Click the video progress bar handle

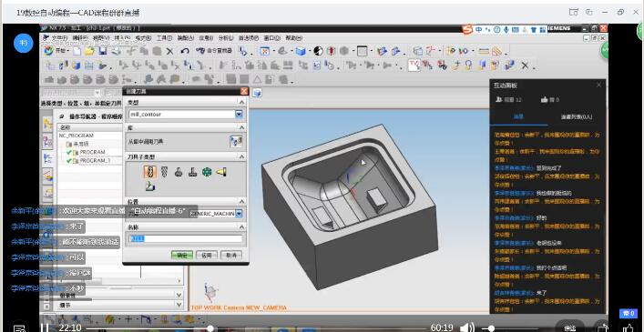tap(210, 328)
